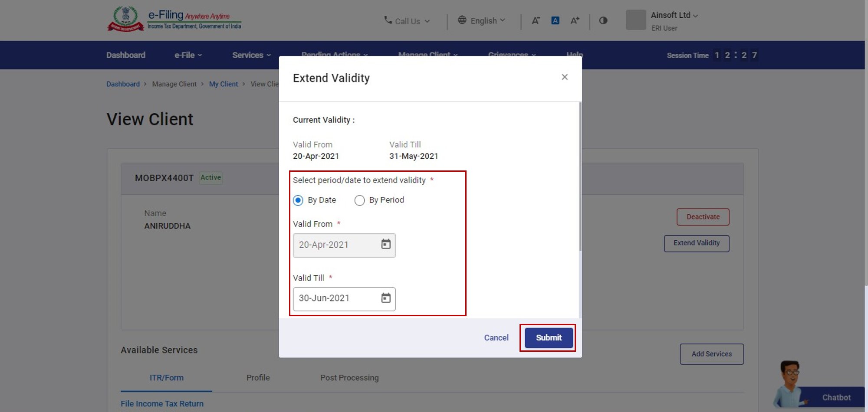Expand Ainsoft Ltd account menu
The height and width of the screenshot is (412, 868).
[674, 15]
